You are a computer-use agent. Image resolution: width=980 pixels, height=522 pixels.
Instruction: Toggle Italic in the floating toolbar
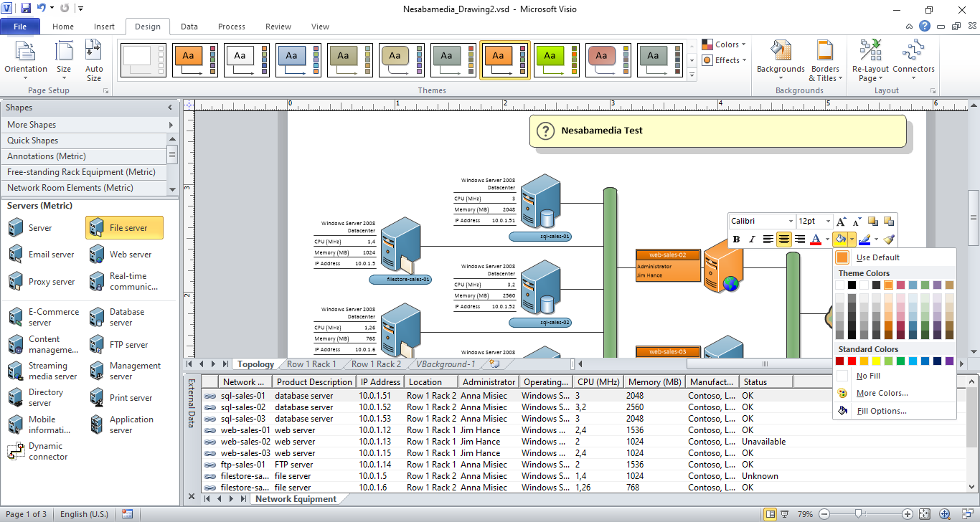pos(752,239)
